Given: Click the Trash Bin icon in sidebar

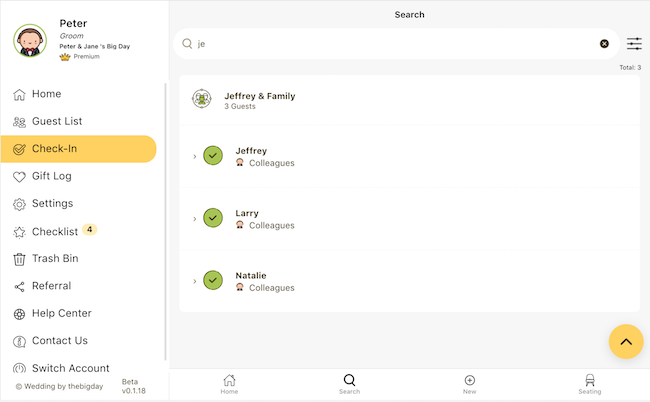Looking at the screenshot, I should tap(19, 259).
